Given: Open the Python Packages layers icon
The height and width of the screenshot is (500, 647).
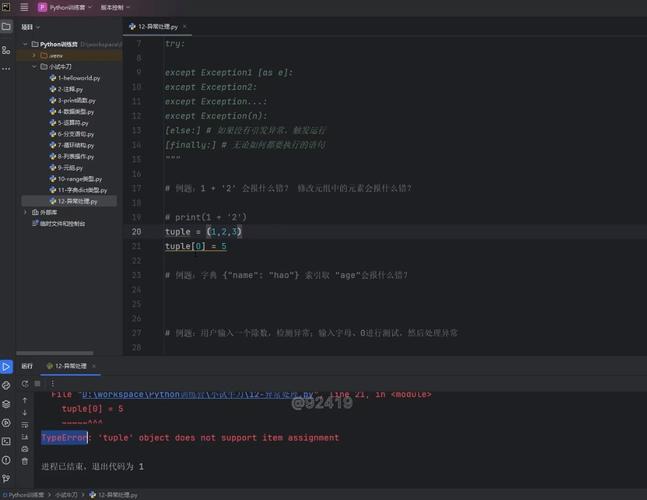Looking at the screenshot, I should pos(6,404).
